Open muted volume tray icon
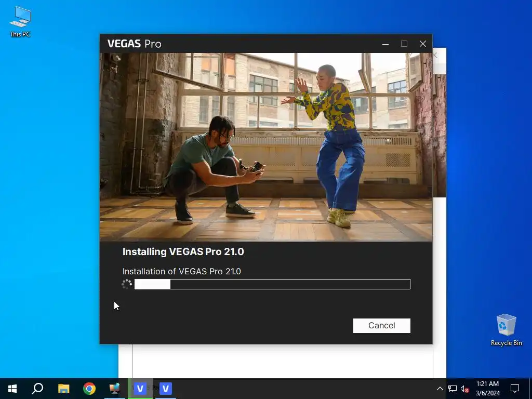This screenshot has height=399, width=532. [x=465, y=389]
